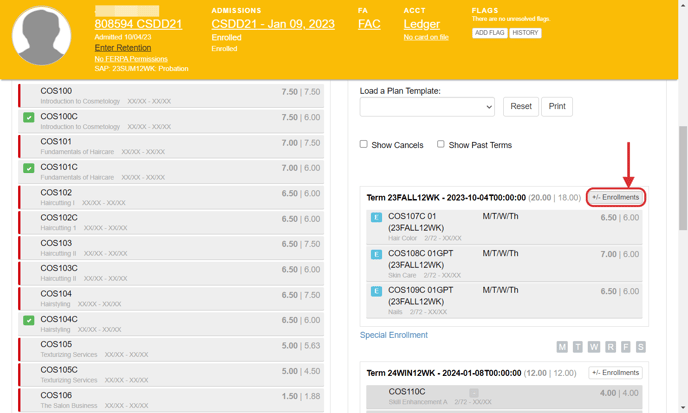The width and height of the screenshot is (688, 413).
Task: Open the Ledger account link
Action: (421, 24)
